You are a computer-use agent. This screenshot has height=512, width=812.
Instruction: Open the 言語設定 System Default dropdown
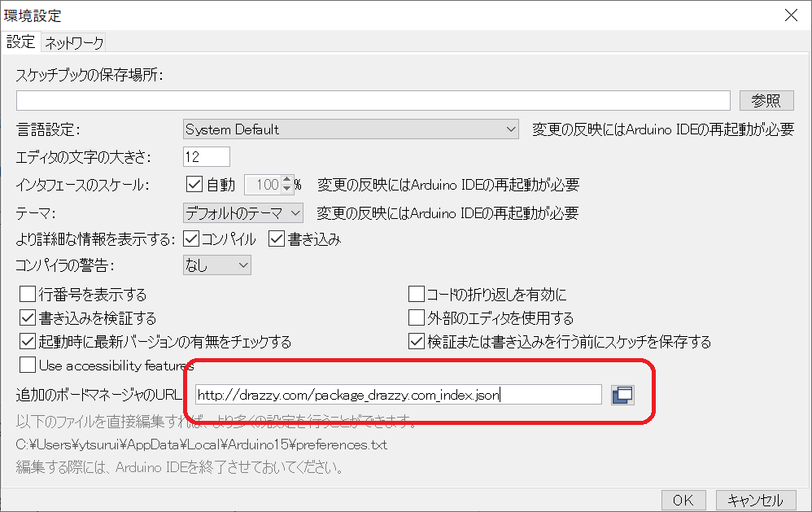pyautogui.click(x=351, y=129)
